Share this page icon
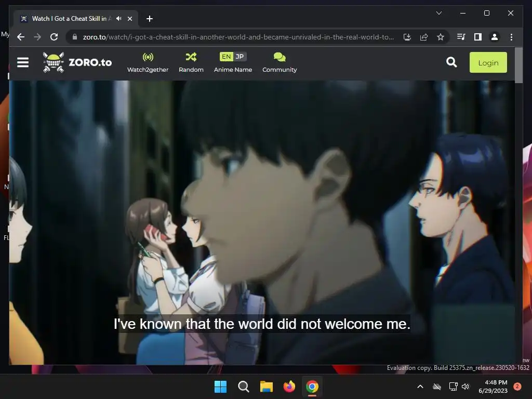Image resolution: width=532 pixels, height=399 pixels. pyautogui.click(x=424, y=37)
